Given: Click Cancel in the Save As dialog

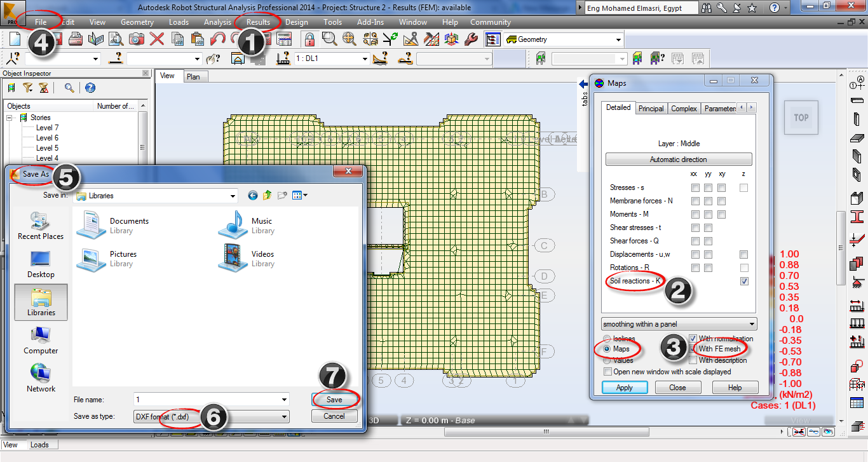Looking at the screenshot, I should (334, 417).
